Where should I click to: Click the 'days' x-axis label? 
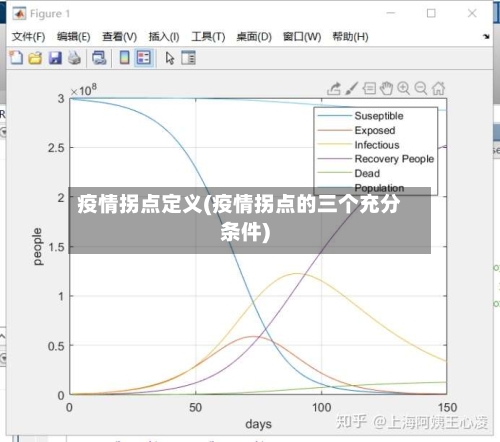(x=258, y=424)
